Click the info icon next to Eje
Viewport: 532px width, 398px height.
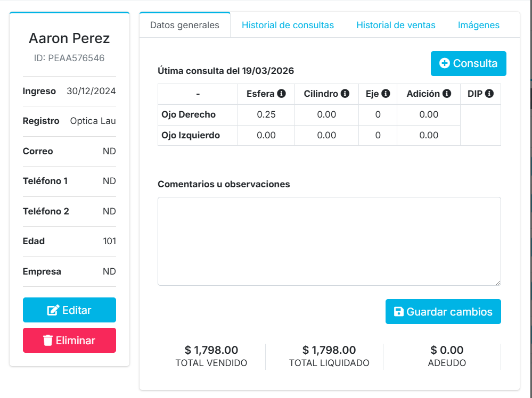click(x=386, y=94)
